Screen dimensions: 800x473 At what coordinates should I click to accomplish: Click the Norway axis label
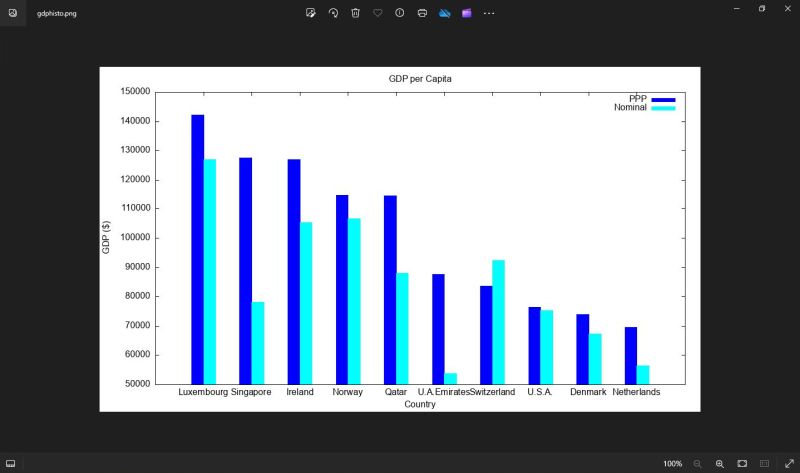point(347,392)
